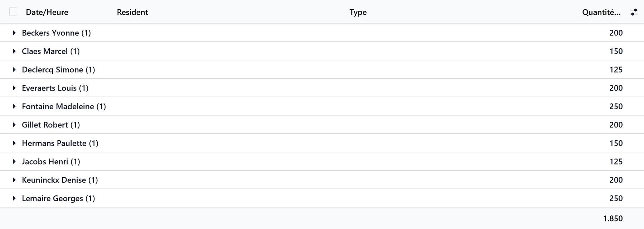Viewport: 644px width, 229px height.
Task: Click the total quantity 1.850 in footer
Action: 613,218
